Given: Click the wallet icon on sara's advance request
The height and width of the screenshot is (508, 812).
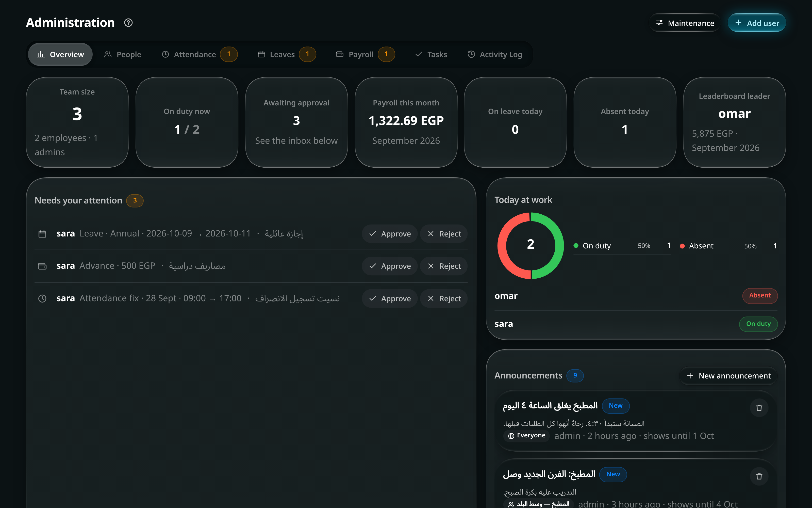Looking at the screenshot, I should [42, 266].
